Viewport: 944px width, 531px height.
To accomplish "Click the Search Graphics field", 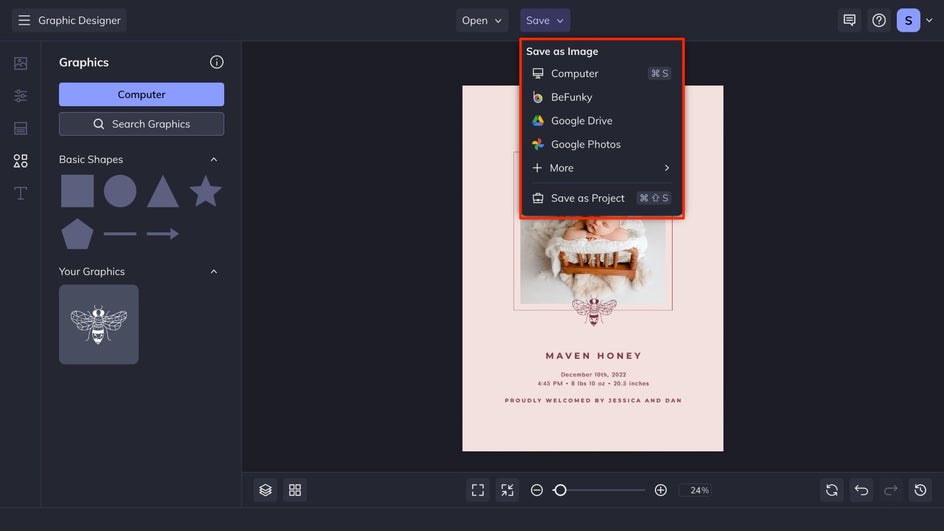I will tap(141, 124).
